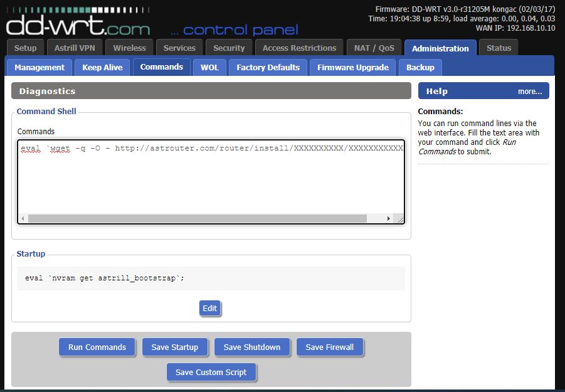
Task: Go to the Factory Defaults sub-tab
Action: [268, 67]
